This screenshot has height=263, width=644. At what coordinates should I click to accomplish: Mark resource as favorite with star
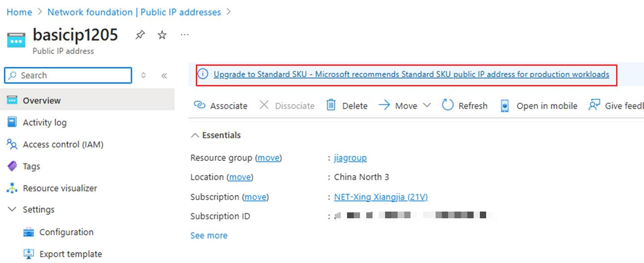[162, 35]
